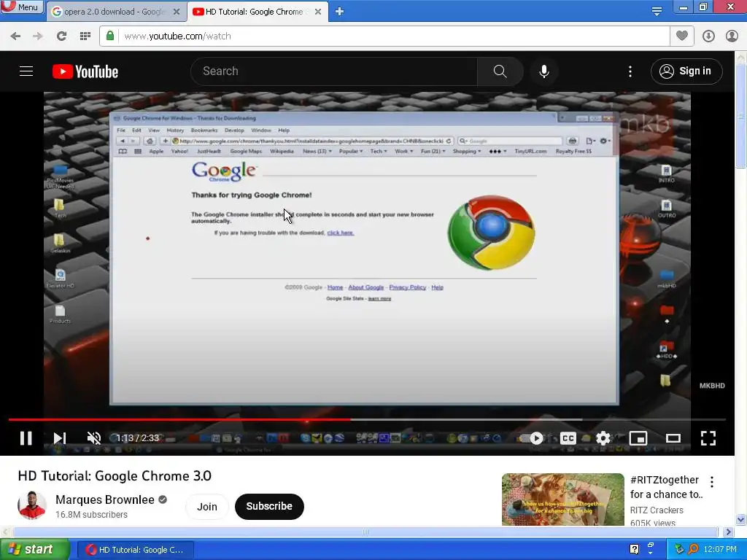Open the Opera Menu button
Image resolution: width=747 pixels, height=560 pixels.
(x=22, y=7)
